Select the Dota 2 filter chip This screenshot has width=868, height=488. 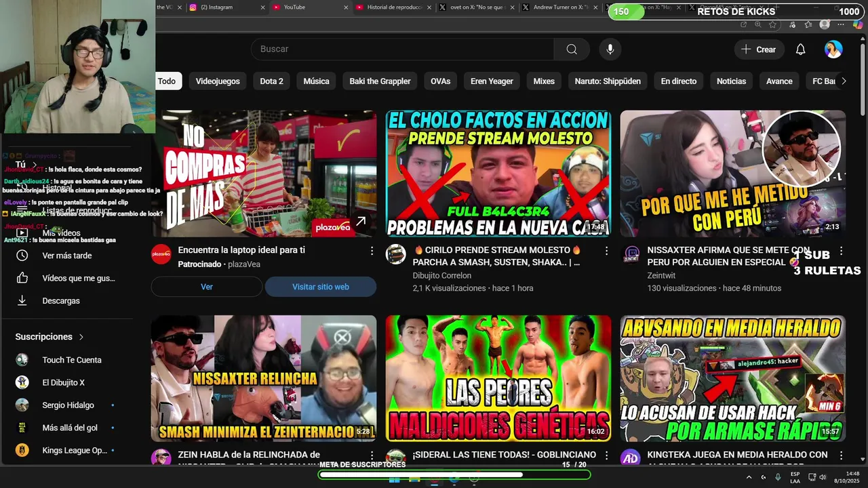pos(271,81)
